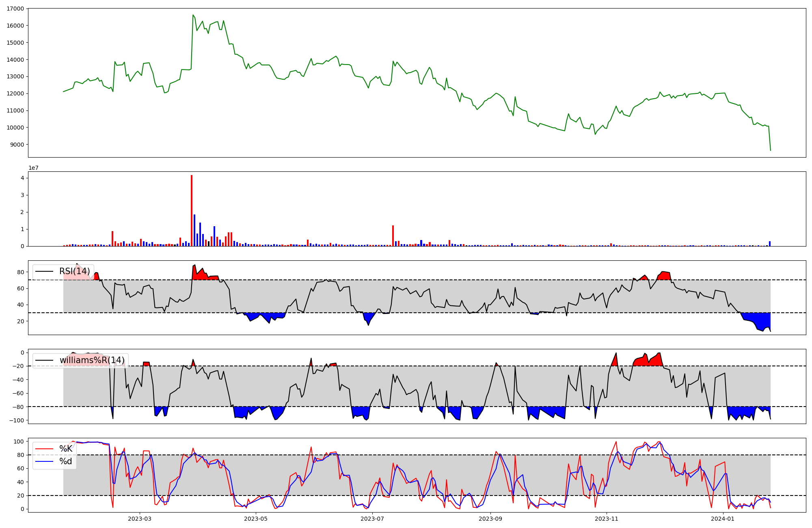This screenshot has width=812, height=528.
Task: Click the %K legend text
Action: (66, 449)
